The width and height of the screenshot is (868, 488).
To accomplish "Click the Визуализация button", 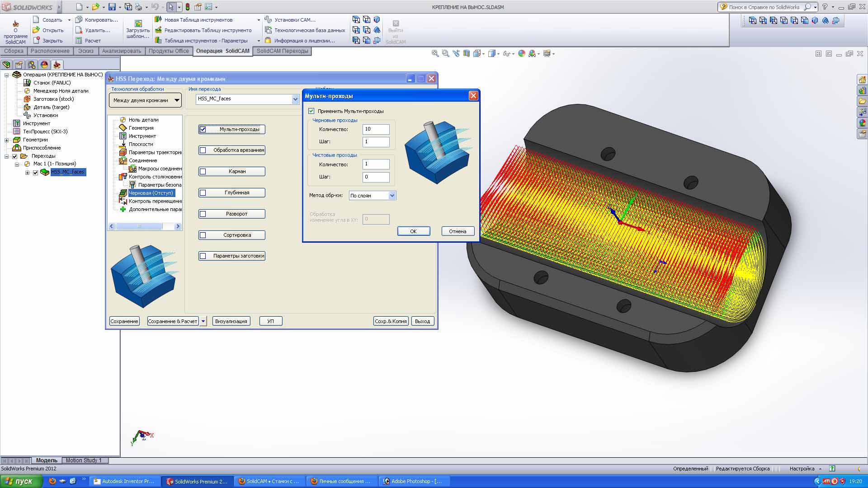I will tap(231, 321).
